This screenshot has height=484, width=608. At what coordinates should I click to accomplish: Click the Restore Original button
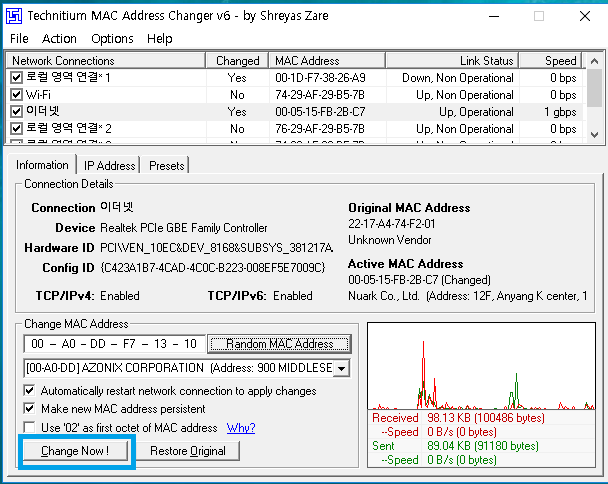[x=188, y=451]
